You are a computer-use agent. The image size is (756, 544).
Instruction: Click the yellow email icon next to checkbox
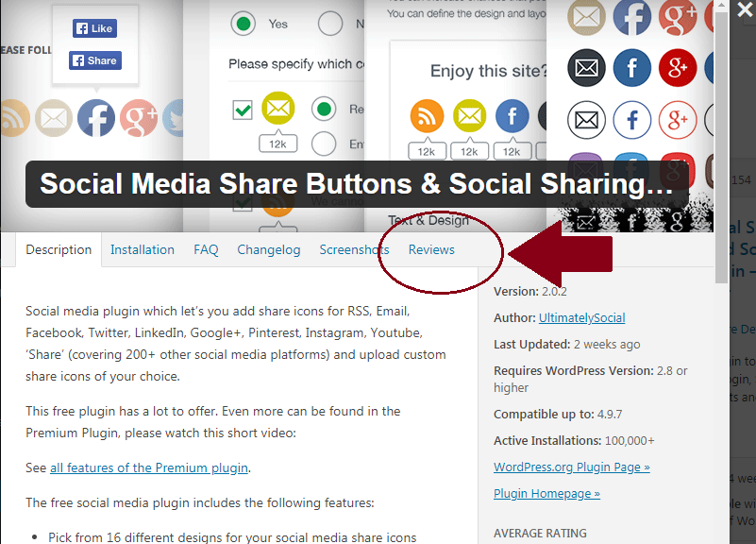pyautogui.click(x=278, y=108)
